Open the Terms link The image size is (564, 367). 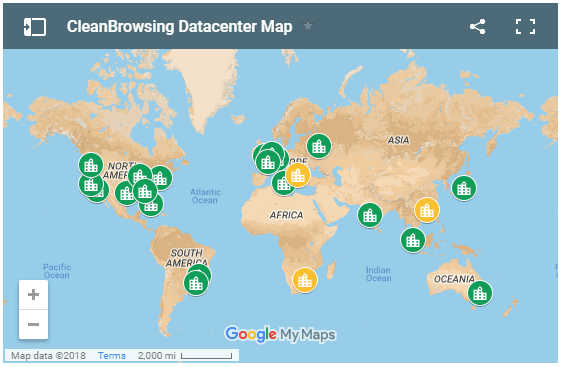(x=112, y=355)
